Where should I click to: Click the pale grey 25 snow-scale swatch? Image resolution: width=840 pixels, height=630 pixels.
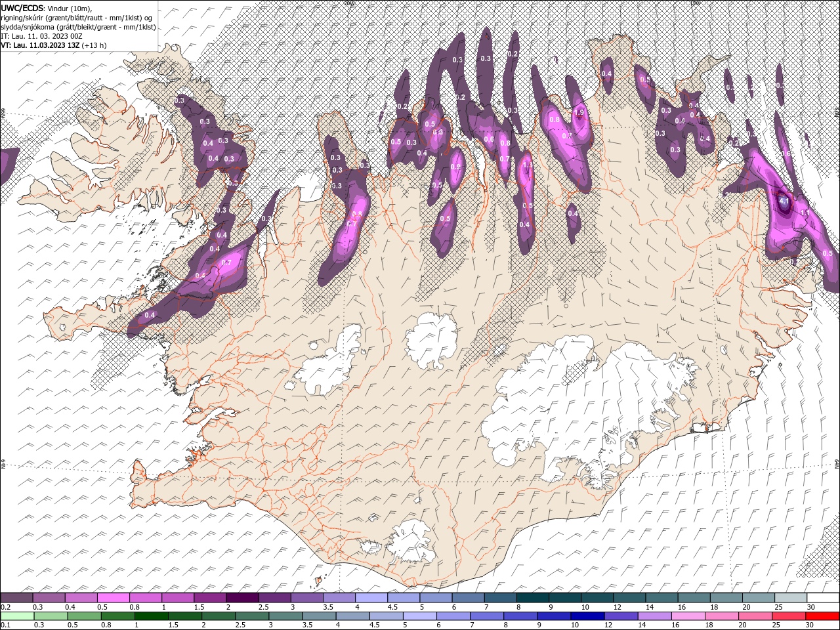click(x=790, y=598)
